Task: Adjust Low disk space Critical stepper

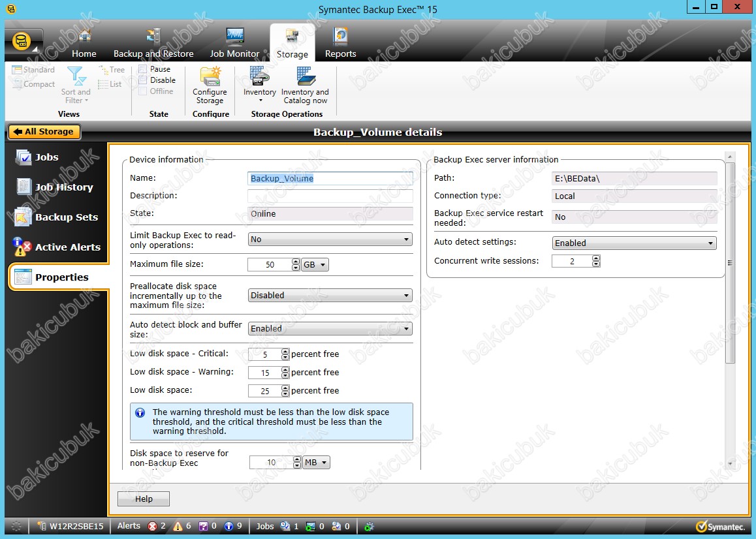Action: [x=285, y=354]
